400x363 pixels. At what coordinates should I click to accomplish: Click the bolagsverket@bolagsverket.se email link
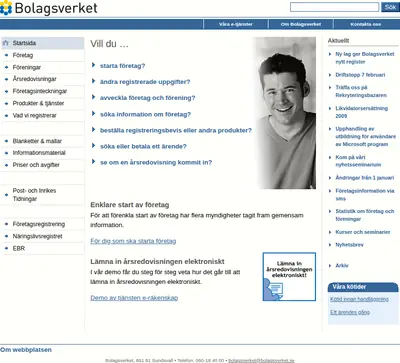click(x=261, y=360)
